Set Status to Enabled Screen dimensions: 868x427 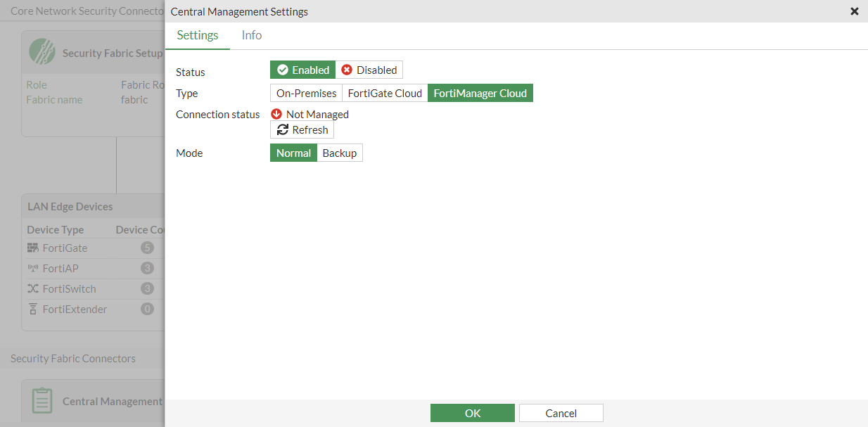tap(303, 70)
